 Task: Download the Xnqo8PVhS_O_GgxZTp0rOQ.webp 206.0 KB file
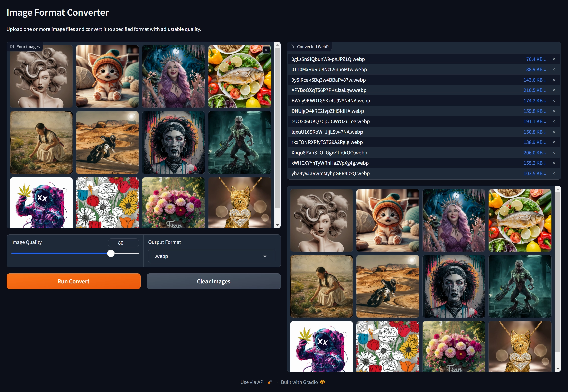535,153
